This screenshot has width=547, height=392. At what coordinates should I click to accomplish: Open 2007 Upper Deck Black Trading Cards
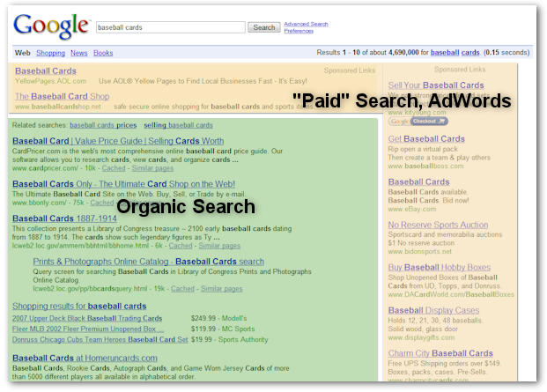click(x=87, y=318)
